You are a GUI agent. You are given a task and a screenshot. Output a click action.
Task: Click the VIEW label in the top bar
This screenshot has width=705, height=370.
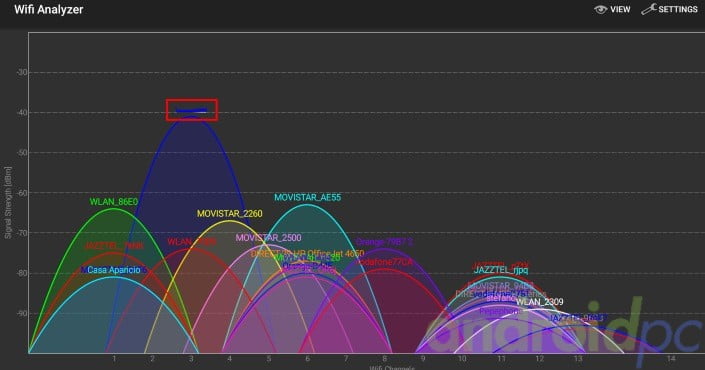click(x=620, y=9)
